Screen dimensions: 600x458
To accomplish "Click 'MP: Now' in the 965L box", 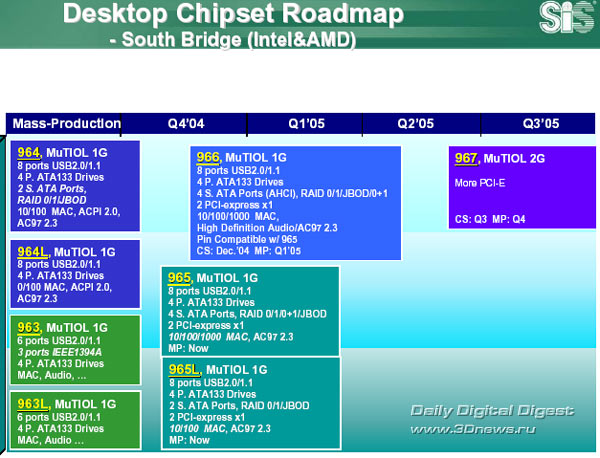I will coord(189,440).
